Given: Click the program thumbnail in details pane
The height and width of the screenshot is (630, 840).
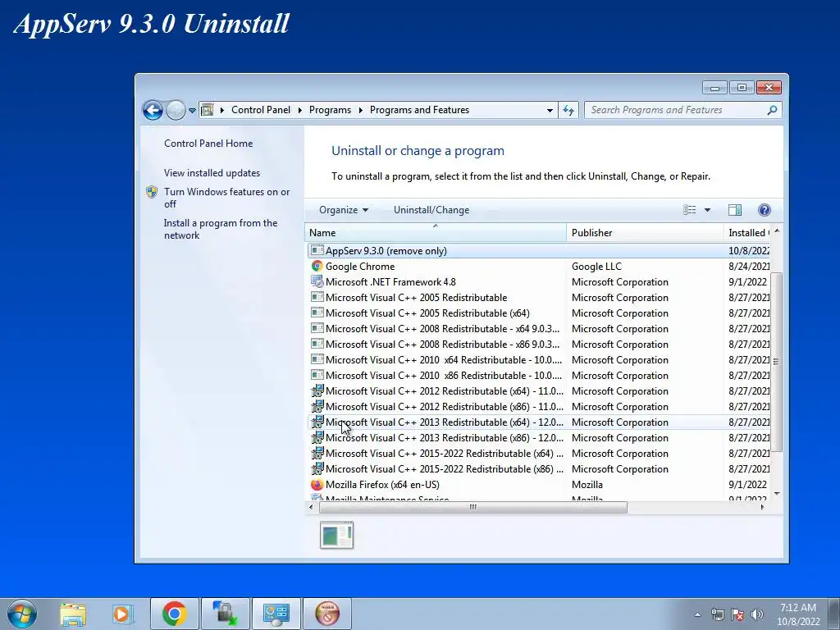Looking at the screenshot, I should coord(337,535).
